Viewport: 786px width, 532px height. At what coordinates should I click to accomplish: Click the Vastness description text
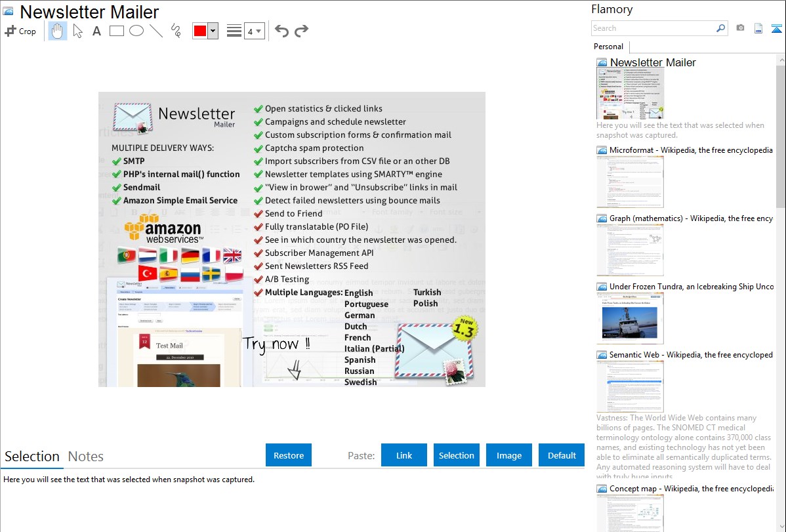(x=684, y=447)
